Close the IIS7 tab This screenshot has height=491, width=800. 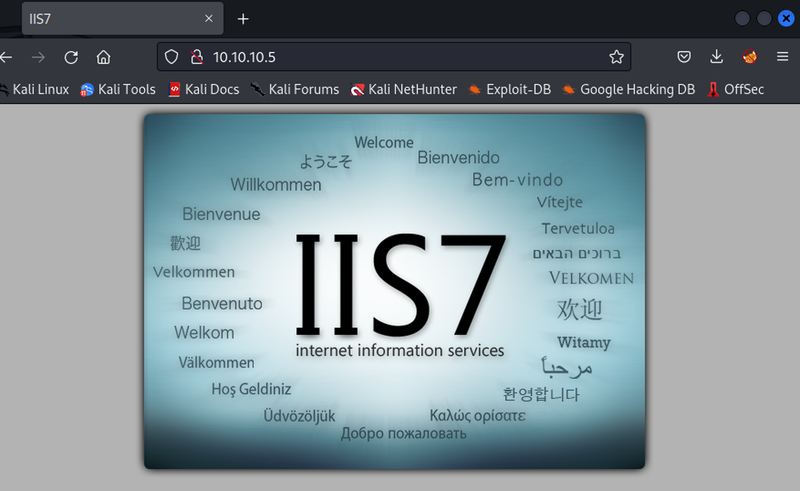pos(208,19)
